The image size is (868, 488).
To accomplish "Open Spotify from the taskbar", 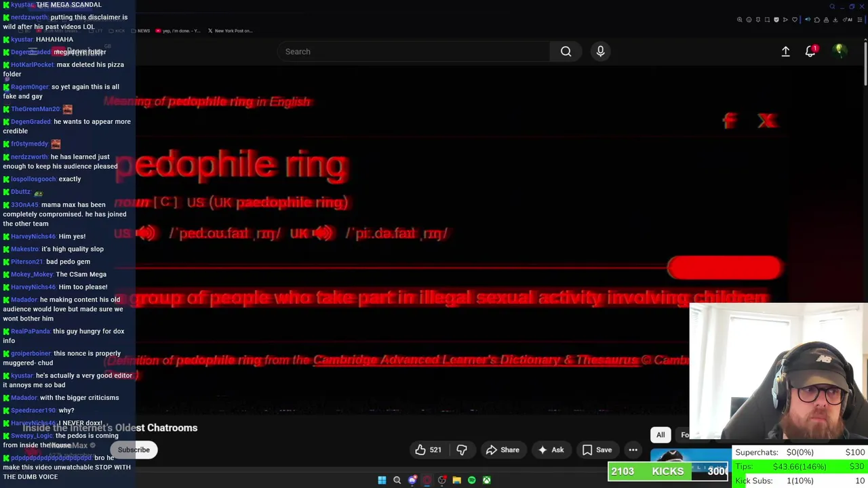I will click(472, 480).
